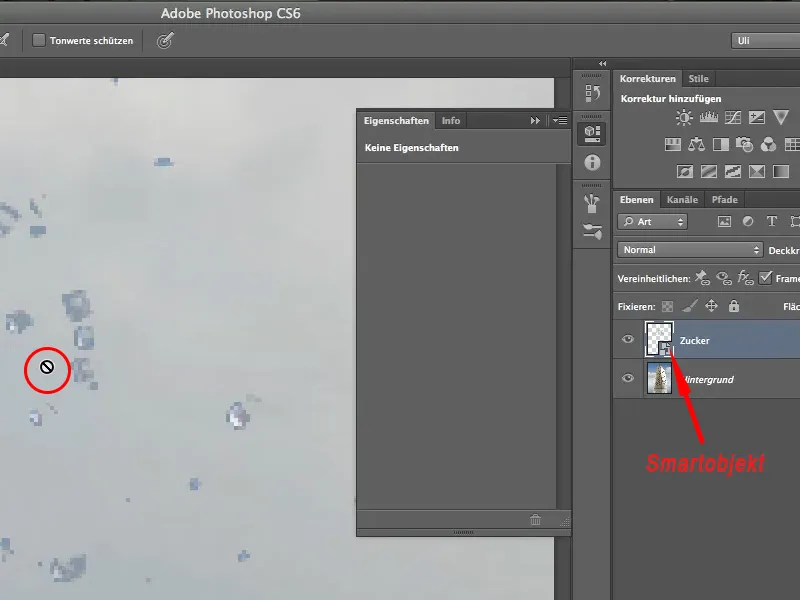The image size is (800, 600).
Task: Open the Eigenschaften panel flyout menu
Action: point(560,120)
